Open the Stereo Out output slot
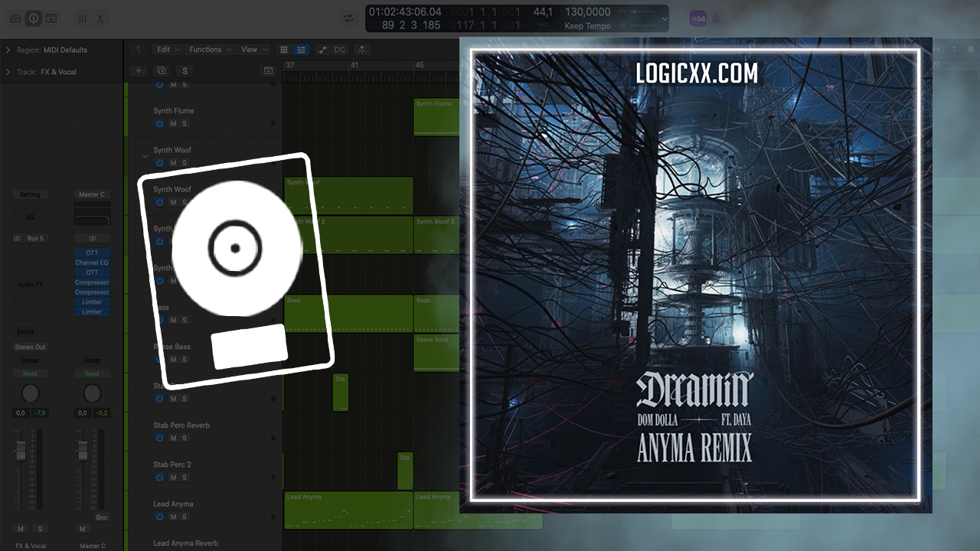 (30, 347)
